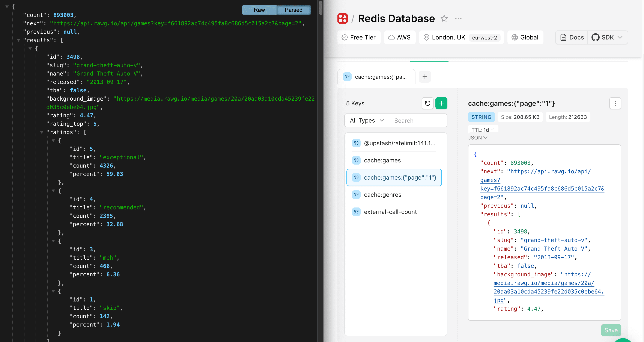Select the cache:genres key

[x=382, y=195]
